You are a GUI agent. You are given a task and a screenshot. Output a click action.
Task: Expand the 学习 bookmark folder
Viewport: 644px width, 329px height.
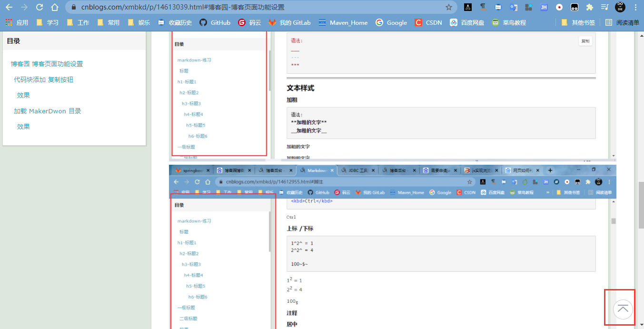(x=47, y=22)
